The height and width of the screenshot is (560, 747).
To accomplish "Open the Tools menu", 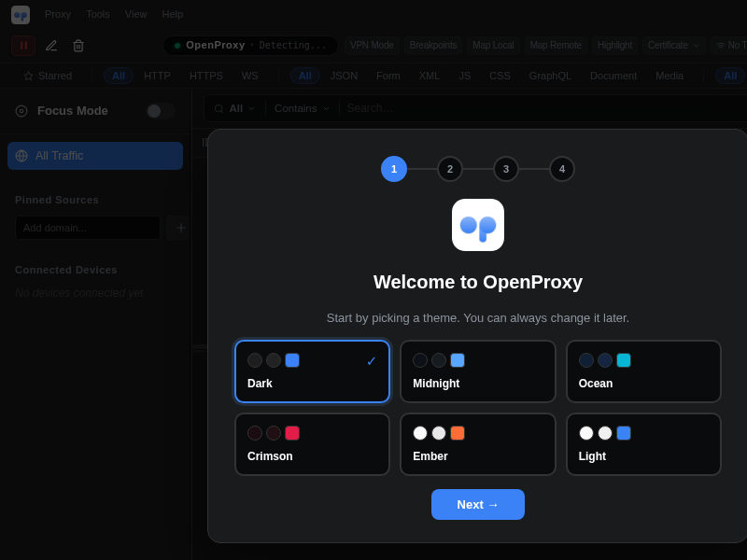I will 98,14.
